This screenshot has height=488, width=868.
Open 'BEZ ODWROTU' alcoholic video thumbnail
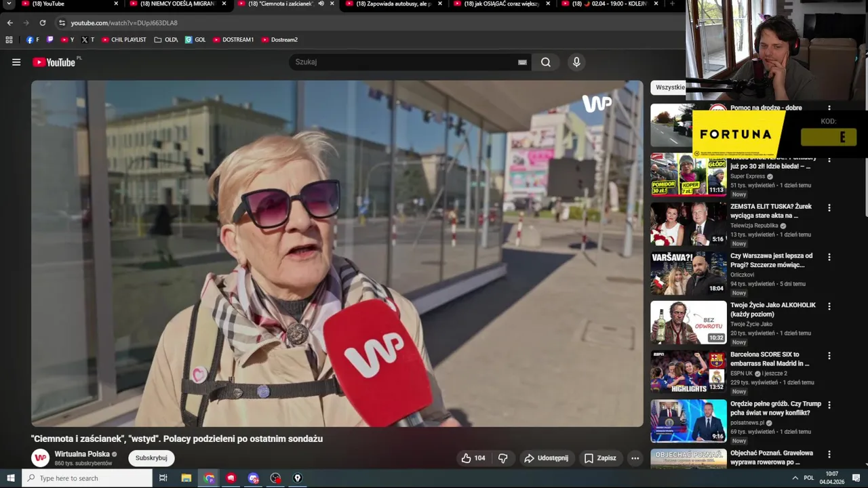(x=688, y=323)
